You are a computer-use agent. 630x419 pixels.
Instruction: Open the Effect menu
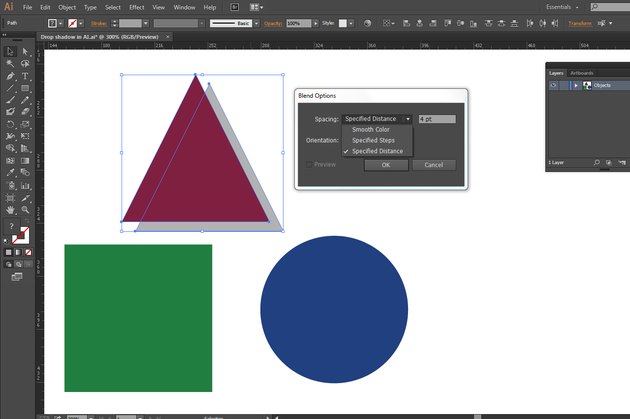tap(137, 7)
